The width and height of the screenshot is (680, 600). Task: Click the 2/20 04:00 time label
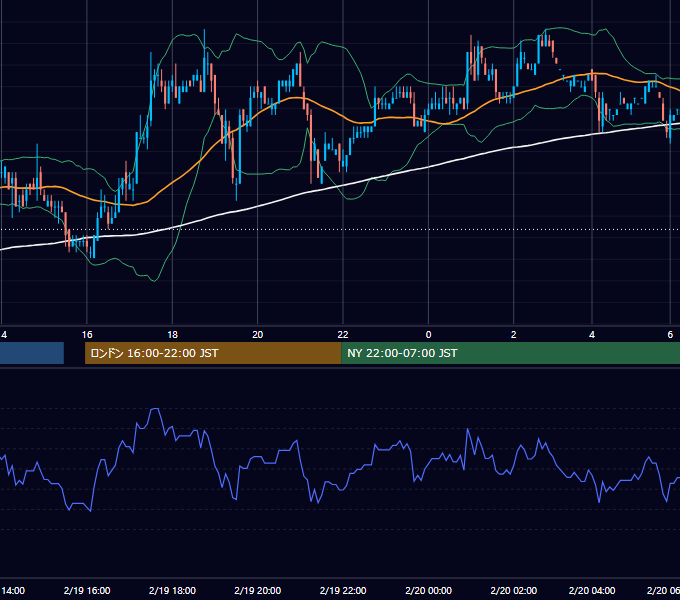click(x=592, y=590)
